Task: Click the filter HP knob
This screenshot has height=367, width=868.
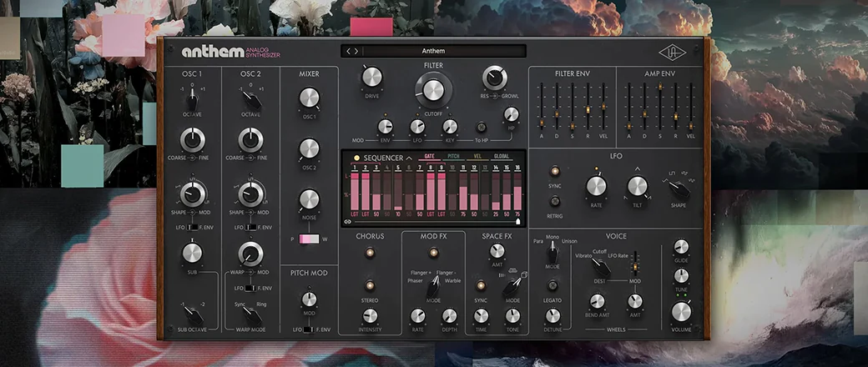Action: coord(512,114)
